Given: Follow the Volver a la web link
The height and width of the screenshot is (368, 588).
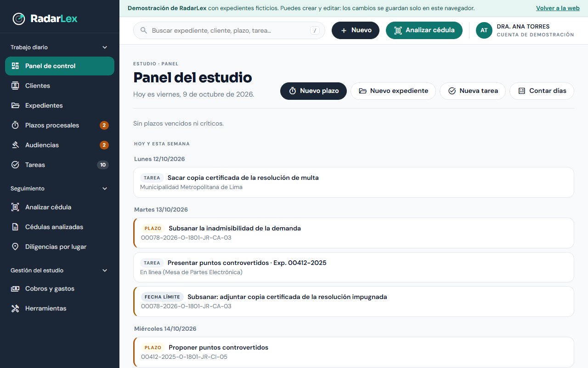Looking at the screenshot, I should [x=558, y=8].
